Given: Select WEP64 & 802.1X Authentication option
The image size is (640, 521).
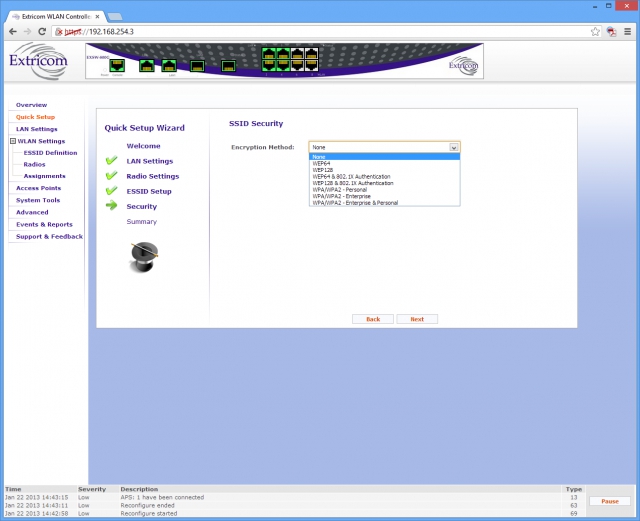Looking at the screenshot, I should click(x=384, y=176).
